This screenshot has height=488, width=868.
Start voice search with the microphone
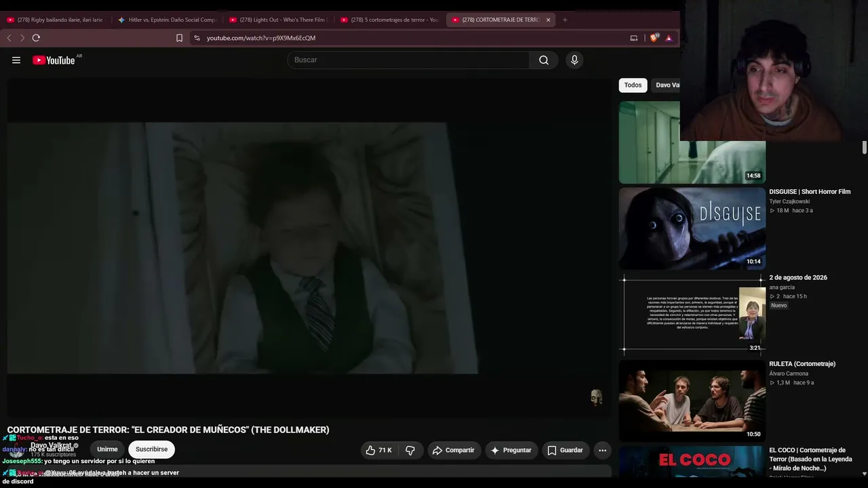(574, 60)
